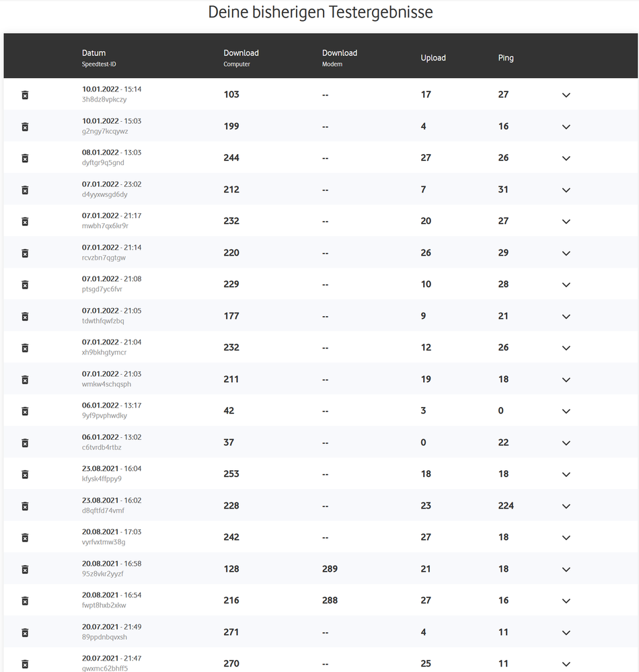
Task: Expand the 08.01.2022 13:03 result row
Action: point(566,159)
